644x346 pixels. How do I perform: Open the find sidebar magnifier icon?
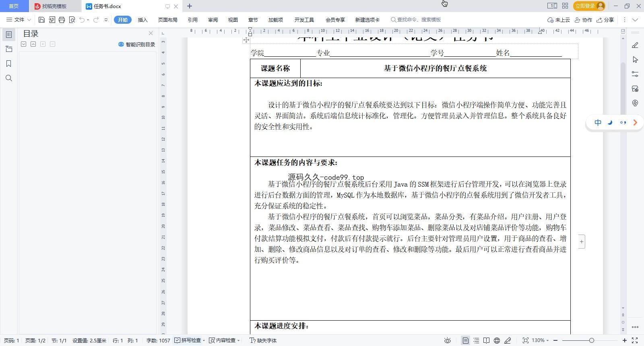click(9, 78)
